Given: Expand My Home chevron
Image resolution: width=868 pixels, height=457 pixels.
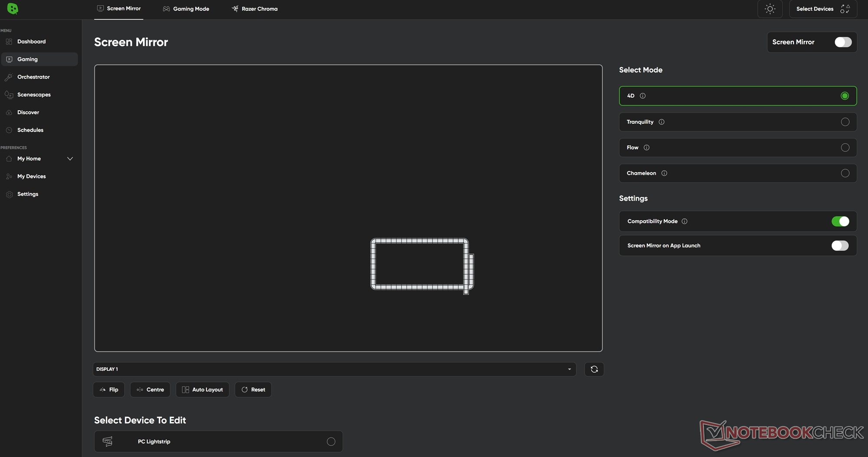Looking at the screenshot, I should (x=70, y=159).
